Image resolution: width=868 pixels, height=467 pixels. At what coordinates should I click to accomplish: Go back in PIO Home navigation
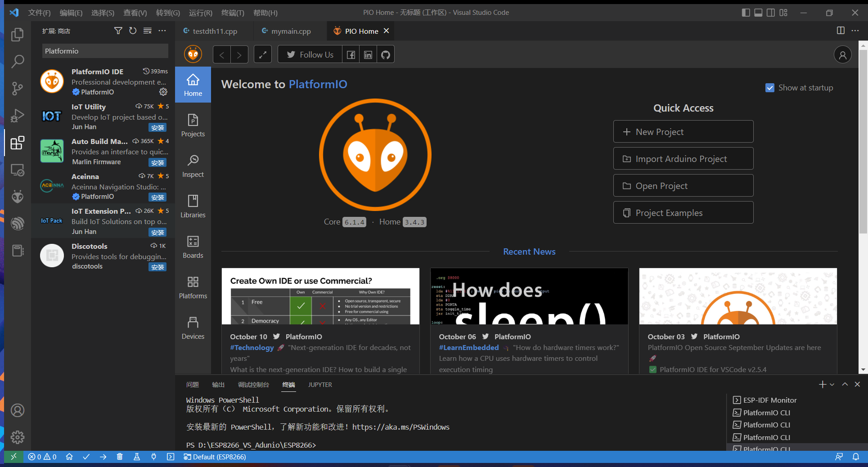(222, 55)
